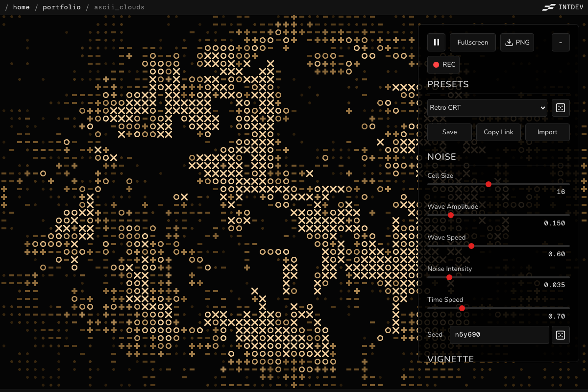Click the download arrow inside the PNG button
588x392 pixels.
click(508, 42)
